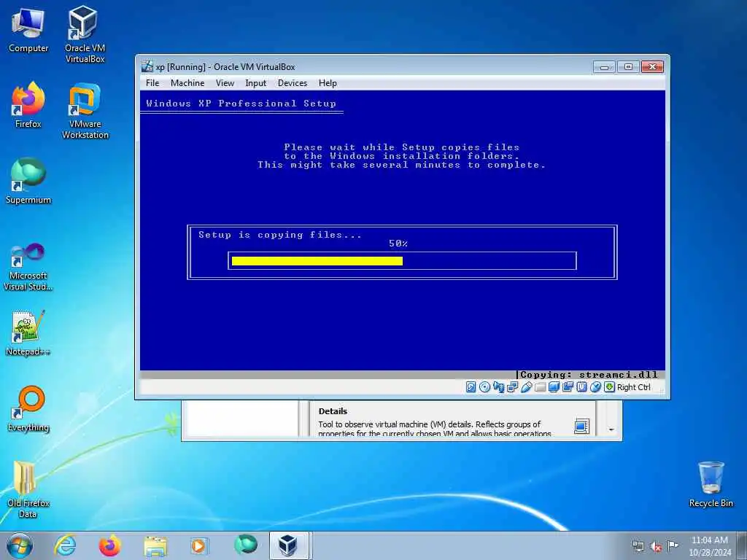The width and height of the screenshot is (747, 560).
Task: Select the Oracle VM VirtualBox desktop shortcut
Action: (85, 34)
